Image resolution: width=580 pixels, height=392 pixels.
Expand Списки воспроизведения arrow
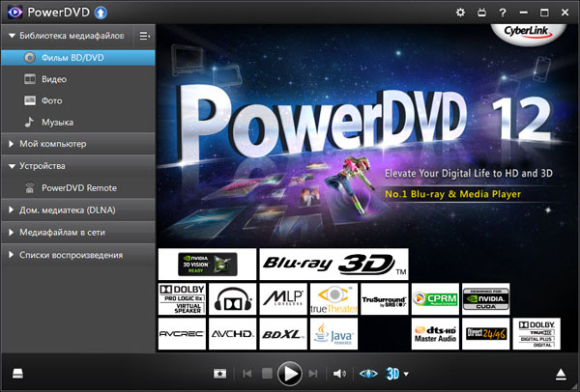click(11, 255)
